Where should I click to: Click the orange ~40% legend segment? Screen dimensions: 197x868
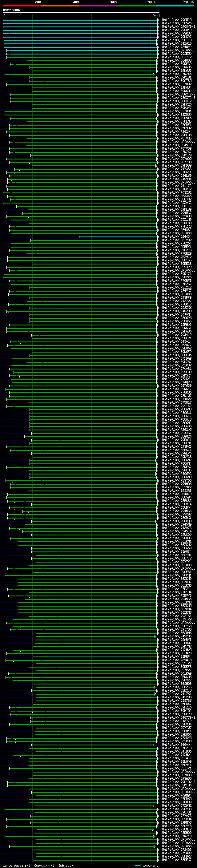pos(60,6)
